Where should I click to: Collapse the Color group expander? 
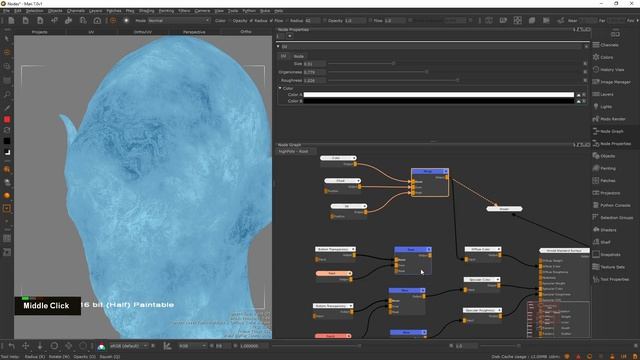pyautogui.click(x=280, y=88)
